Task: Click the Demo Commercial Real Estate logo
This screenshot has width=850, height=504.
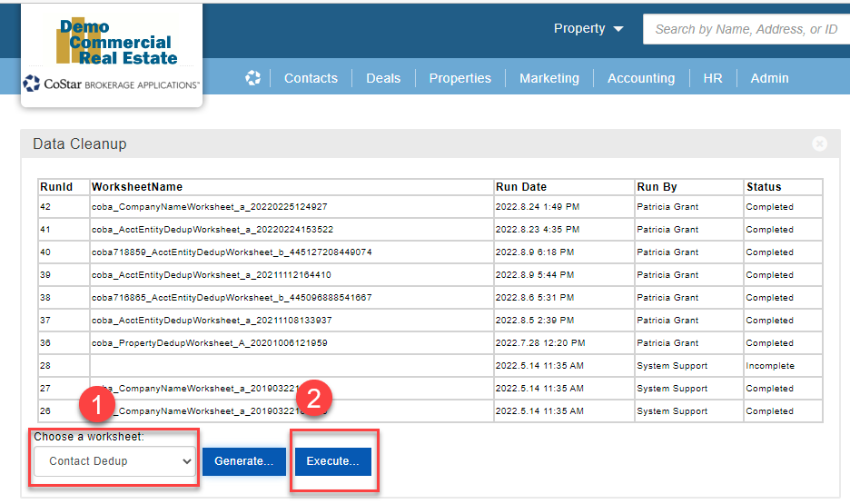Action: click(113, 43)
